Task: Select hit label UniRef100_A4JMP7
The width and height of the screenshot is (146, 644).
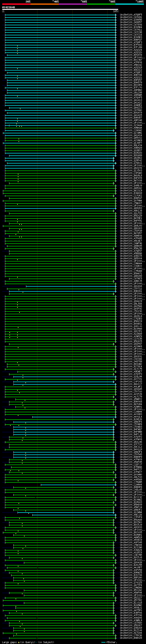Action: pyautogui.click(x=131, y=567)
